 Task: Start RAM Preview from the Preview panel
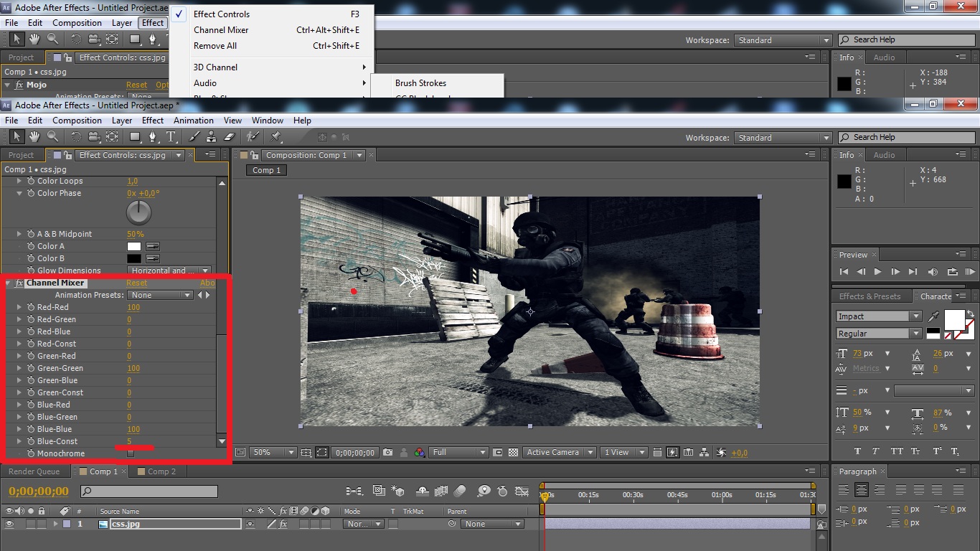[970, 272]
